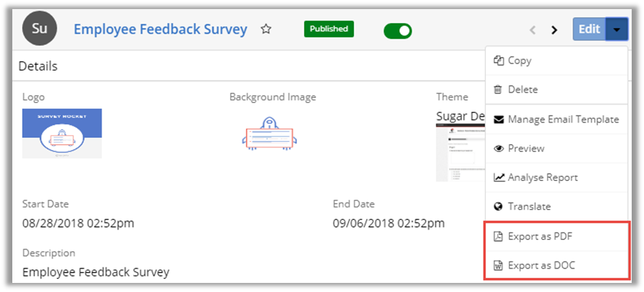Select Export as DOC menu option
The image size is (644, 292).
[541, 265]
